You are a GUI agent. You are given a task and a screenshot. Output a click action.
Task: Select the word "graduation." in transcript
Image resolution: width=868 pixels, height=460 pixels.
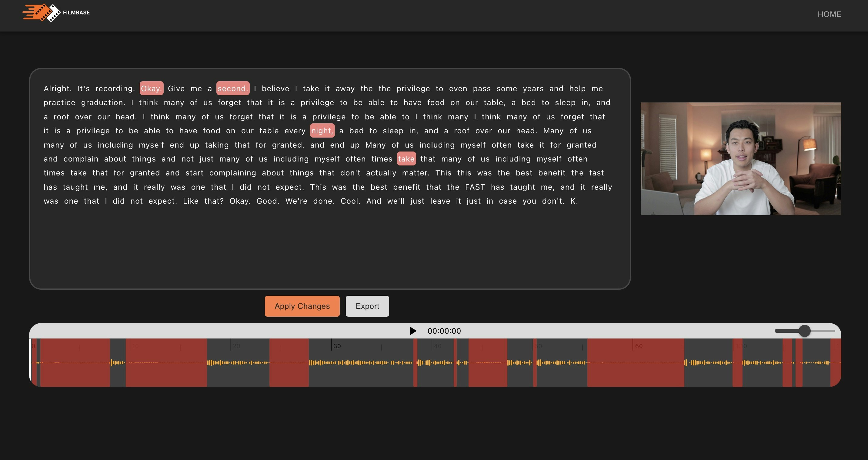(x=103, y=103)
